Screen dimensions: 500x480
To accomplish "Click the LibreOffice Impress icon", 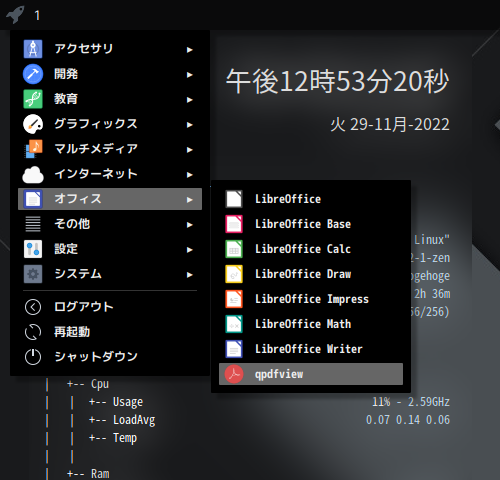I will tap(234, 299).
